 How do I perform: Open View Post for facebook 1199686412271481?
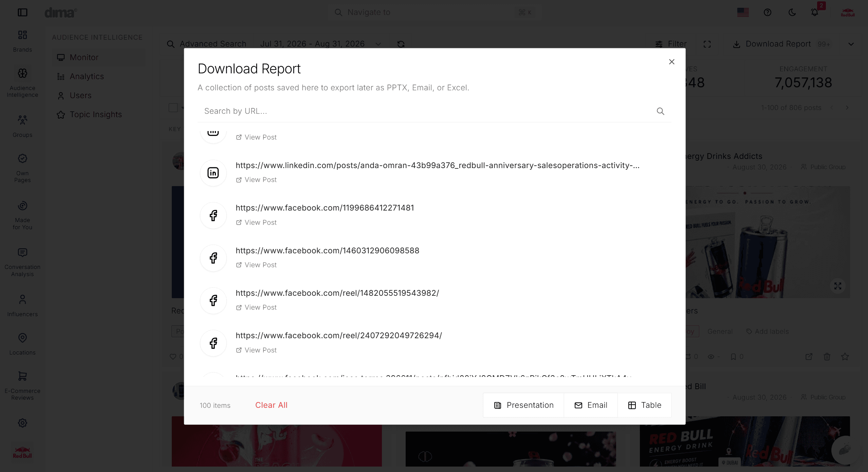256,222
